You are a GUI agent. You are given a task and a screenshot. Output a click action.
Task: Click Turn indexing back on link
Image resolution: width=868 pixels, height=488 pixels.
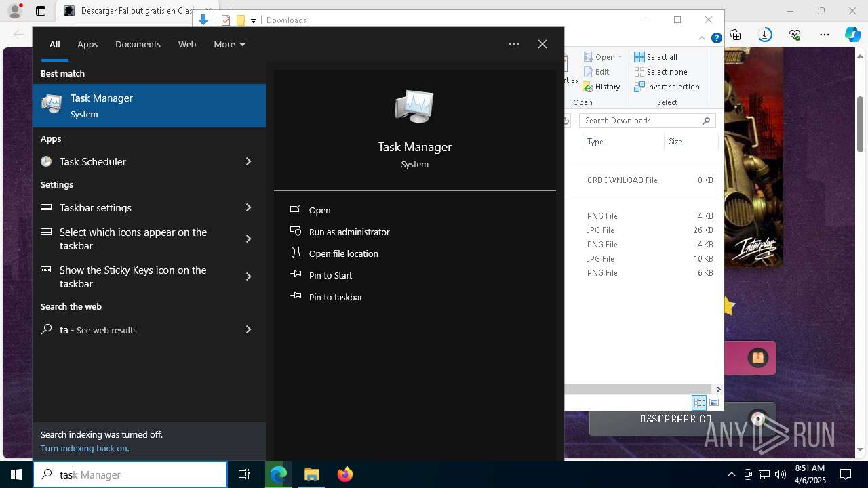(x=85, y=448)
